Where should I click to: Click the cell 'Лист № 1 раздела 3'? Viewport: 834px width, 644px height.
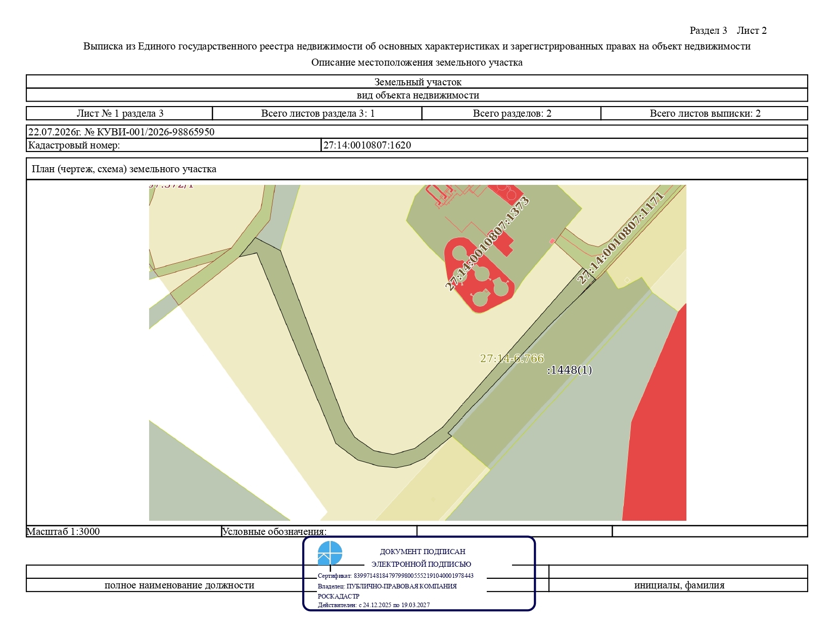pos(120,113)
